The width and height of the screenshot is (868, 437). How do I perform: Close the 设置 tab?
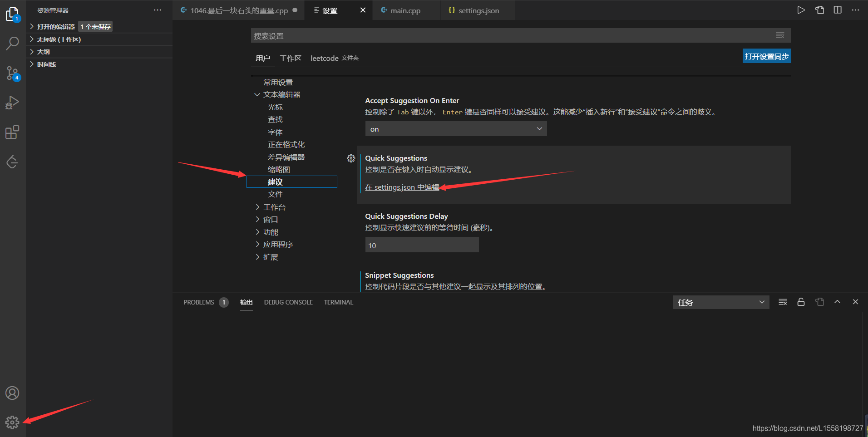point(363,10)
